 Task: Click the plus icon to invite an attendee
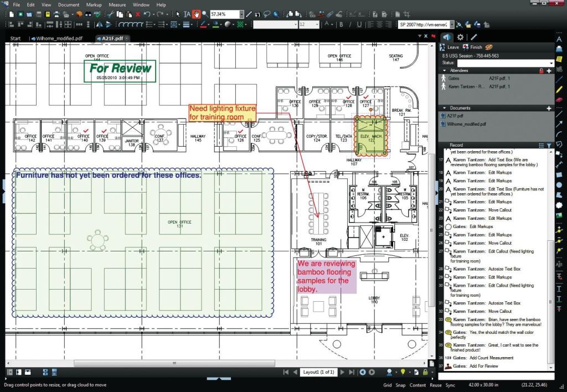(549, 71)
